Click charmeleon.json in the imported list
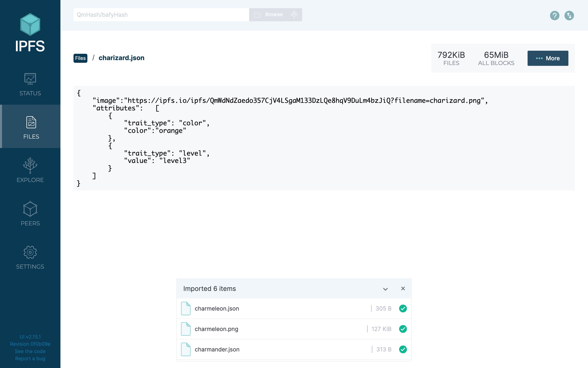 [217, 309]
